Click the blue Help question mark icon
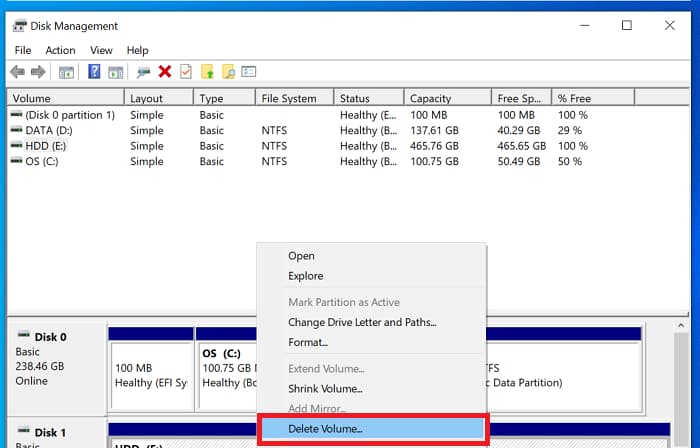700x448 pixels. pyautogui.click(x=94, y=72)
